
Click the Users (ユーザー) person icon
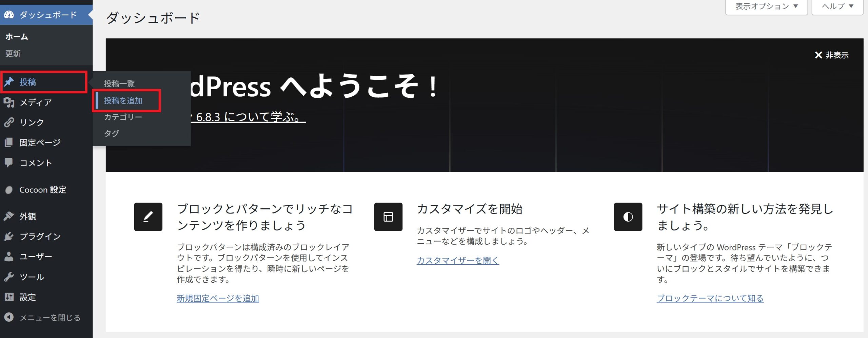pos(9,257)
